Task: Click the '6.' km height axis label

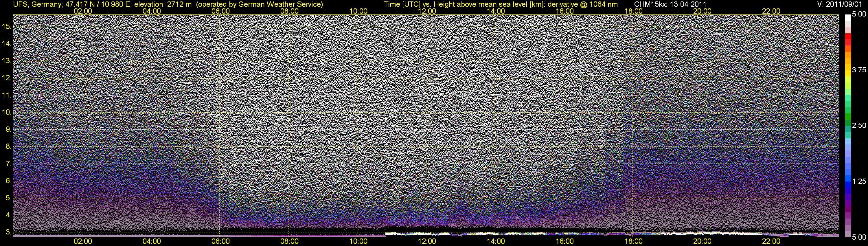Action: coord(8,181)
